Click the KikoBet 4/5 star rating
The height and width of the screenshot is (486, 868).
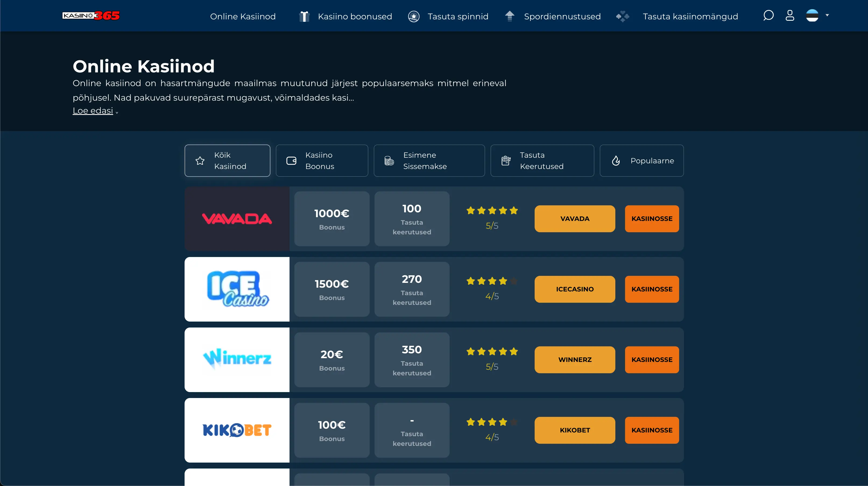pos(492,429)
